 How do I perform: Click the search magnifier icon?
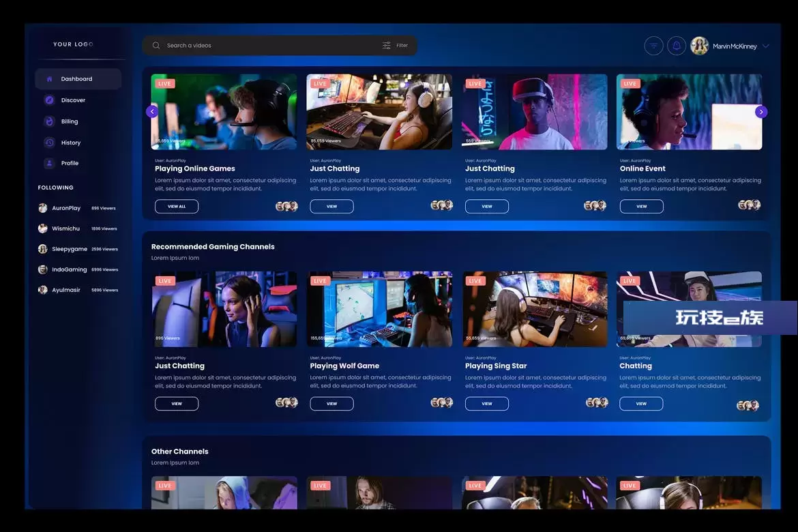(x=156, y=45)
